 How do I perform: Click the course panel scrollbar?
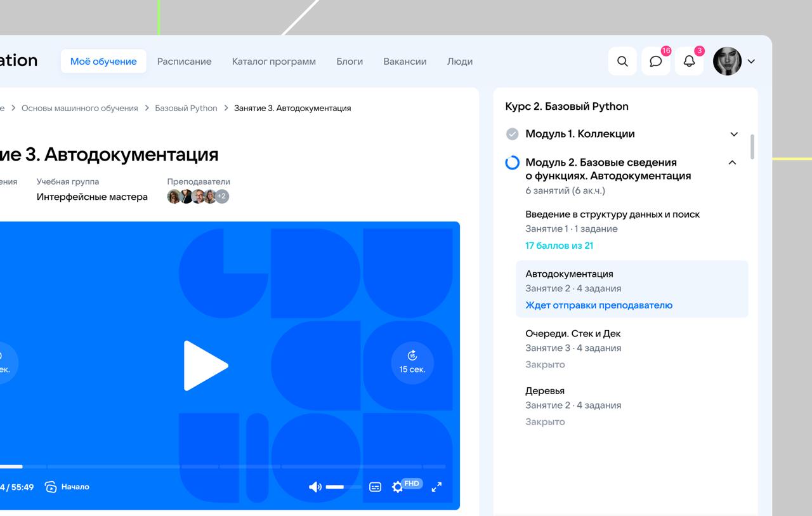click(x=752, y=147)
